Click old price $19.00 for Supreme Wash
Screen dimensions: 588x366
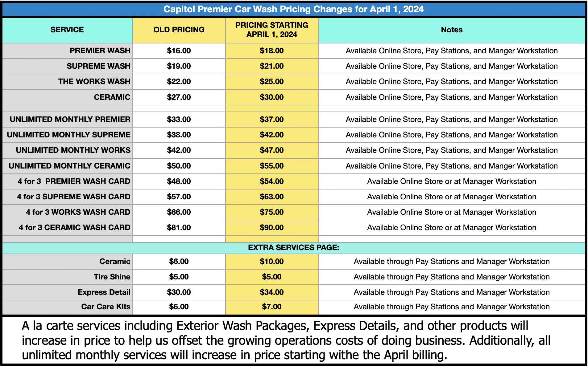(179, 66)
